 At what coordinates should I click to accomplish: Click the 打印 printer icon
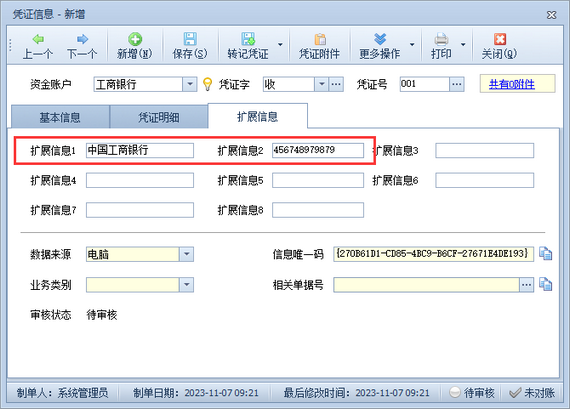441,39
